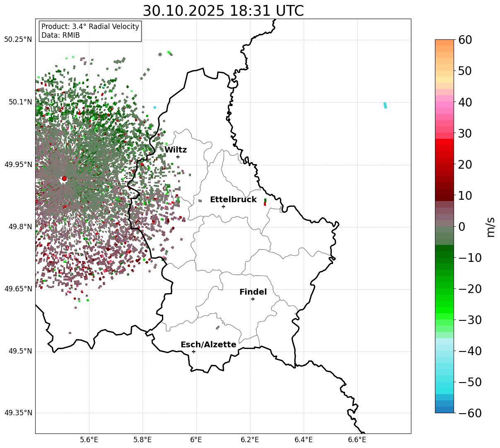Click the red radar site marker

point(64,179)
